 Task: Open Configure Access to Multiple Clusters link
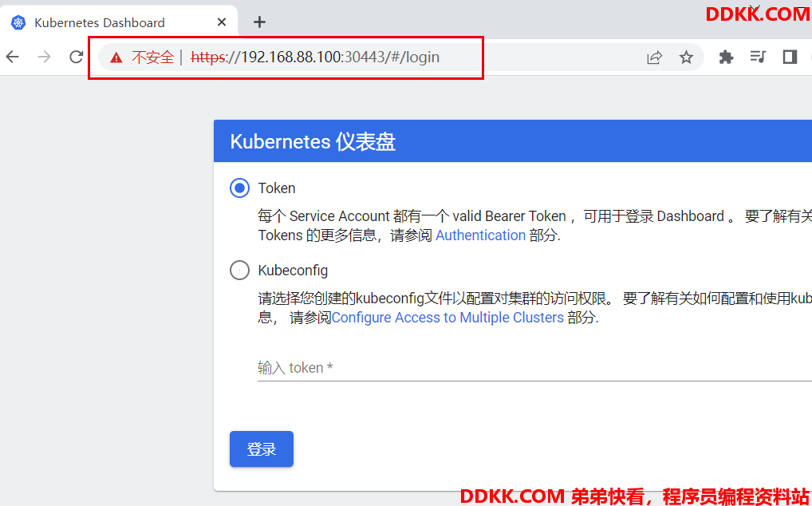pyautogui.click(x=447, y=317)
